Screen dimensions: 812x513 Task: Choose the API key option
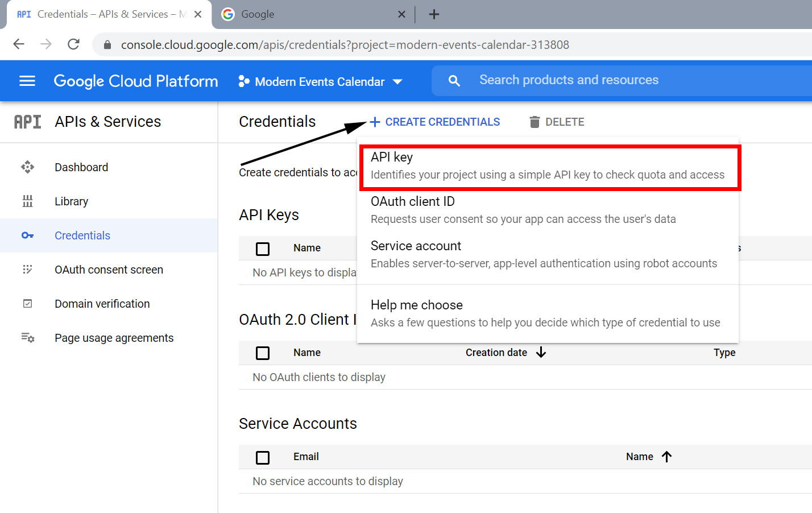pyautogui.click(x=548, y=166)
